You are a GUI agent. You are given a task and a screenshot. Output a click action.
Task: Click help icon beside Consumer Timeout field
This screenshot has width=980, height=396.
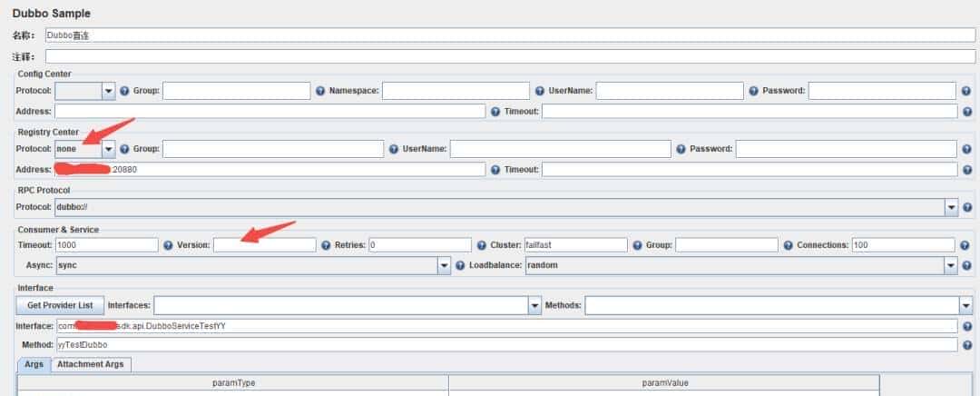click(167, 245)
